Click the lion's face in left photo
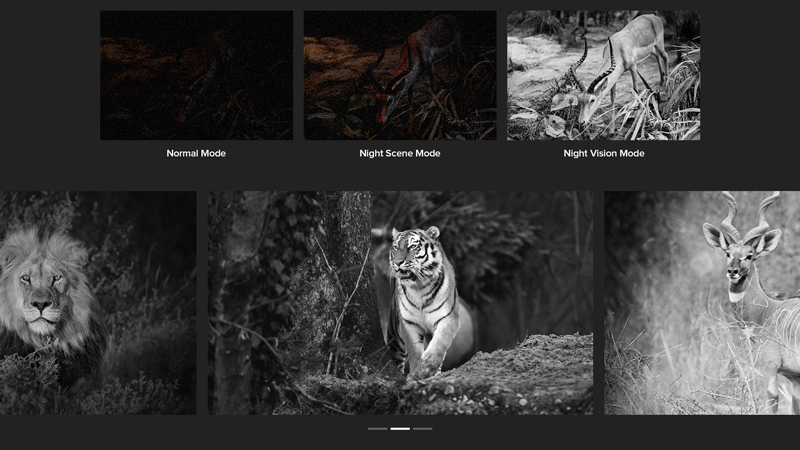 coord(40,290)
